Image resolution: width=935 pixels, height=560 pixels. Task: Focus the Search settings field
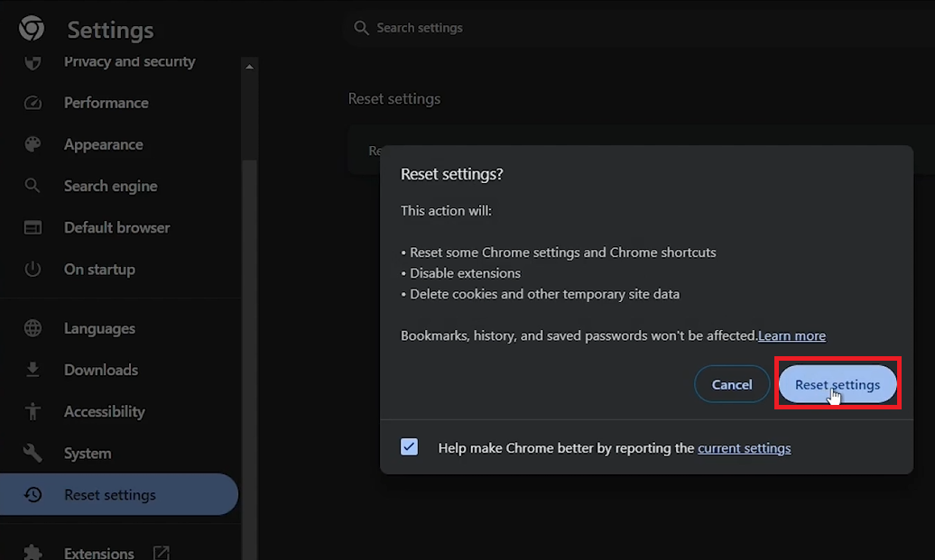638,28
